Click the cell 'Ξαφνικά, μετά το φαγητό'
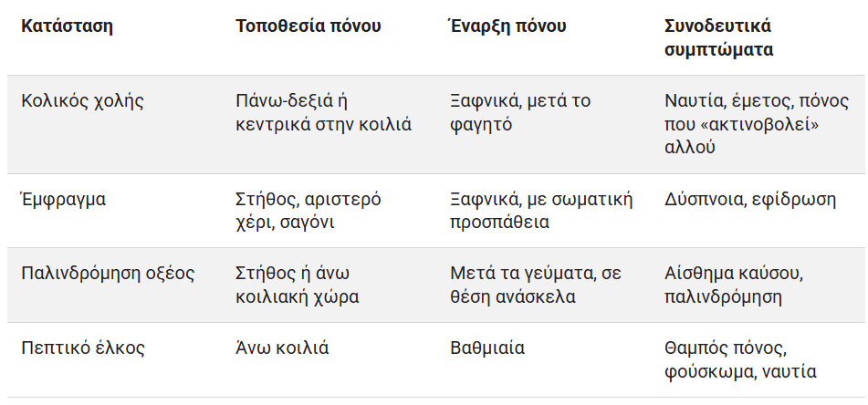 [520, 112]
